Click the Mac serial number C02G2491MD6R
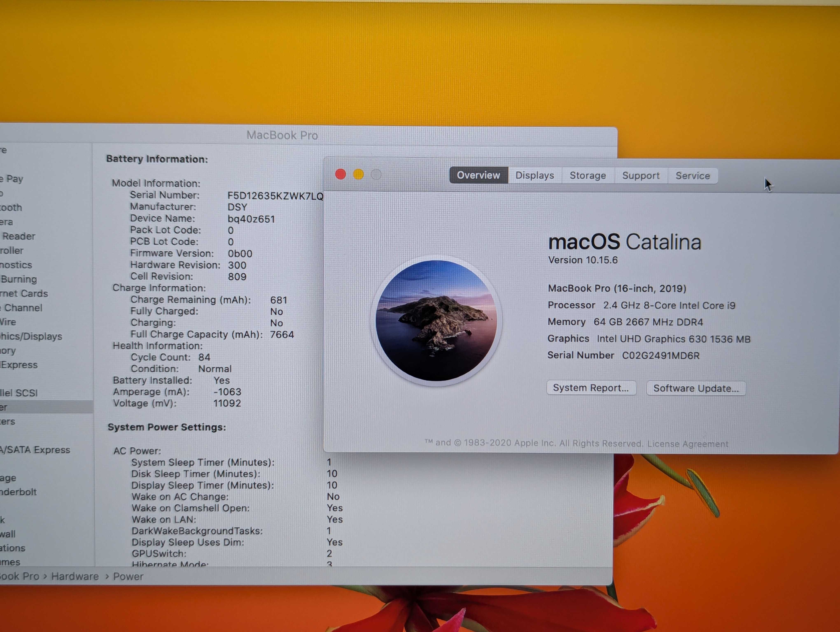The image size is (840, 632). [x=661, y=355]
